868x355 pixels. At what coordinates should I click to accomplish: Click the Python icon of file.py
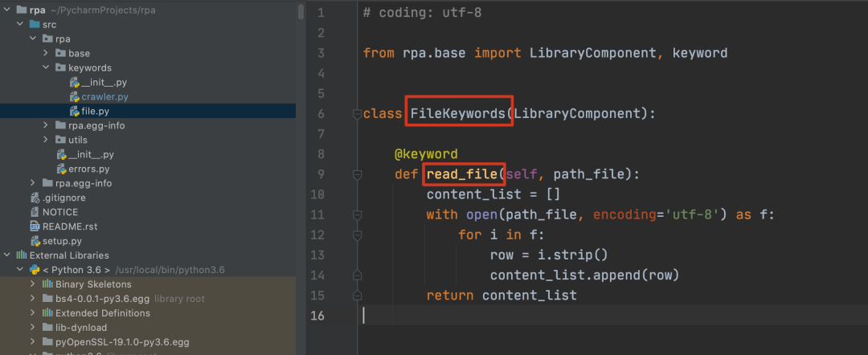(74, 111)
